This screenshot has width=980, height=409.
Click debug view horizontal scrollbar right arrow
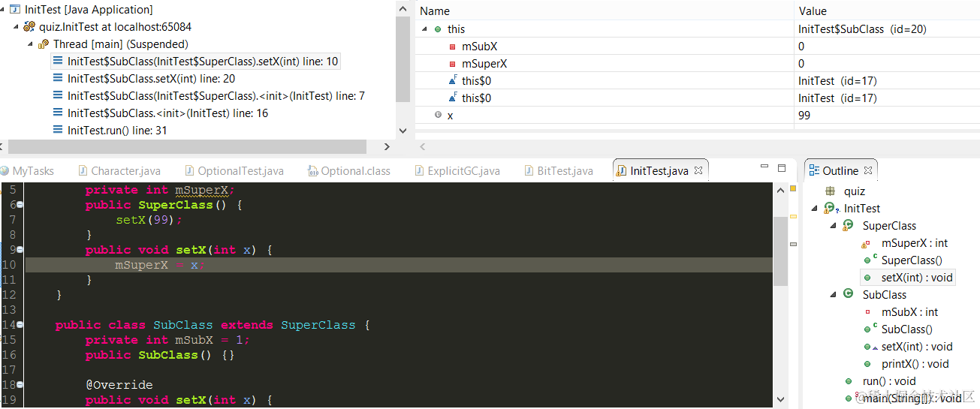[387, 147]
